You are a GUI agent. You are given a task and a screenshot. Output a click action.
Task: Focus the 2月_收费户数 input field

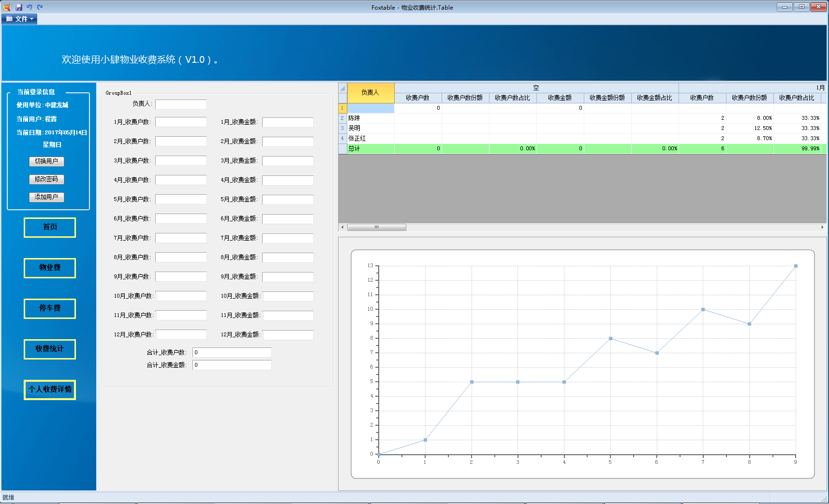tap(181, 142)
